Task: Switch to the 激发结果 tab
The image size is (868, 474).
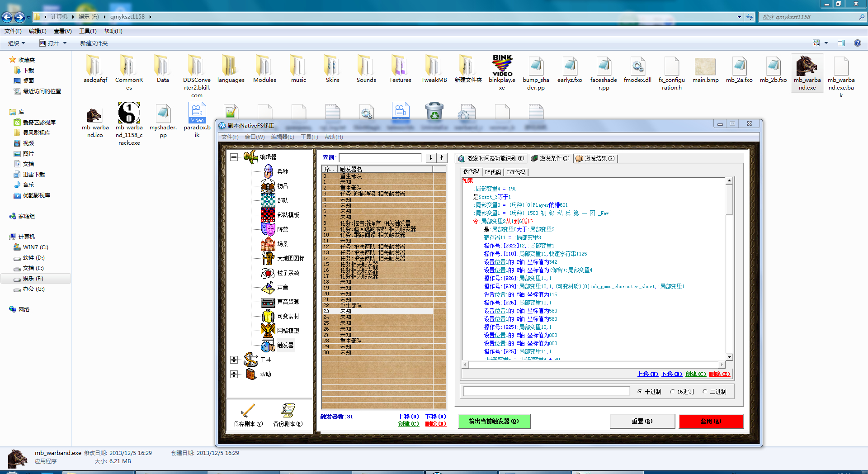Action: pyautogui.click(x=595, y=158)
